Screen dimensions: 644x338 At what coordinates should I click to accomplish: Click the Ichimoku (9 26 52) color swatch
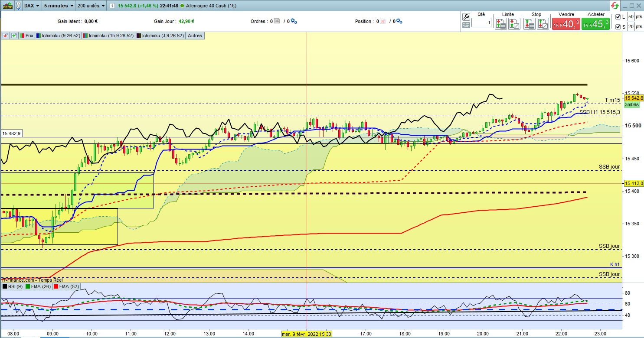click(x=39, y=36)
